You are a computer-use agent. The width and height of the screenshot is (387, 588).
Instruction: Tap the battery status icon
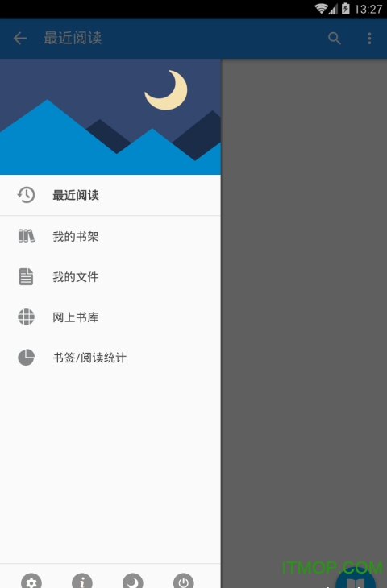click(x=346, y=9)
